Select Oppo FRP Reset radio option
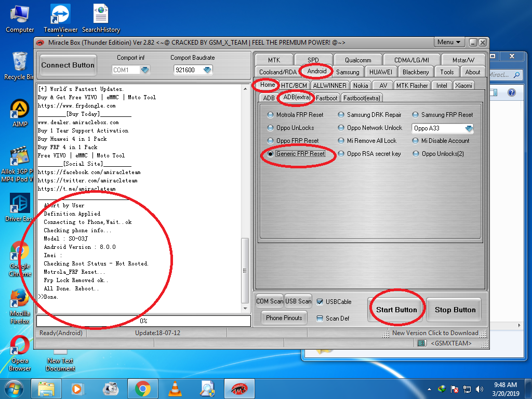 [x=293, y=140]
